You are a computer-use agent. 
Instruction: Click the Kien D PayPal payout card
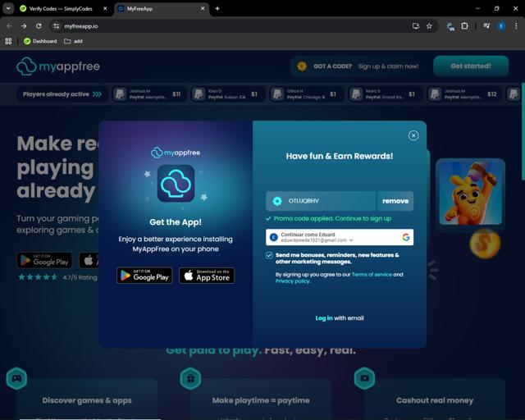(228, 94)
